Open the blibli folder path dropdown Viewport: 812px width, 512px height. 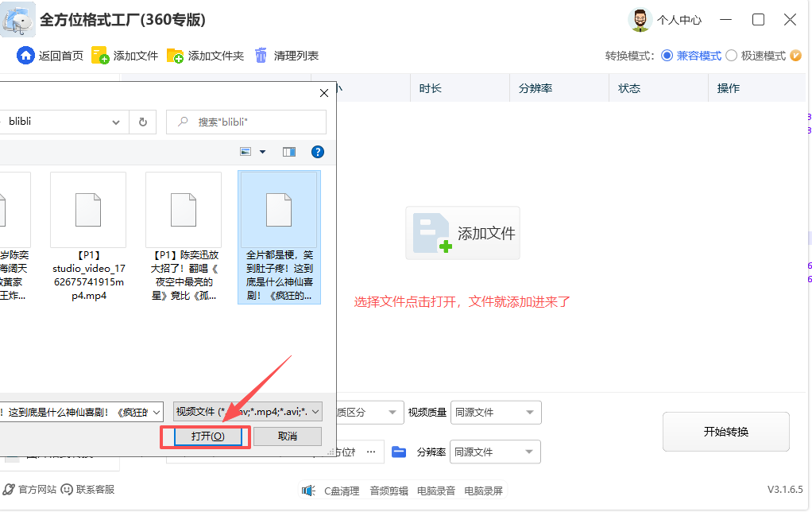(116, 122)
